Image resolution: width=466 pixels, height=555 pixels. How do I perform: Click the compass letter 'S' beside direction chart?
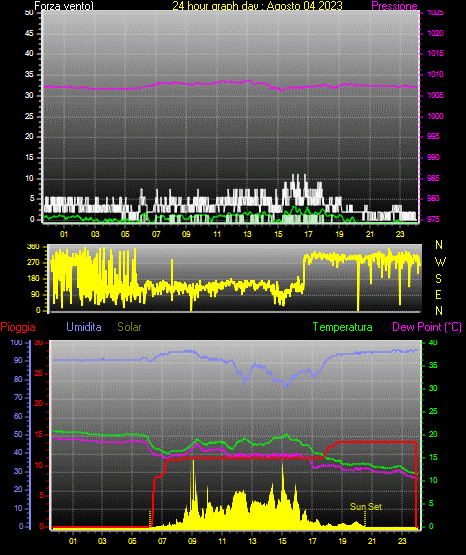tap(438, 279)
